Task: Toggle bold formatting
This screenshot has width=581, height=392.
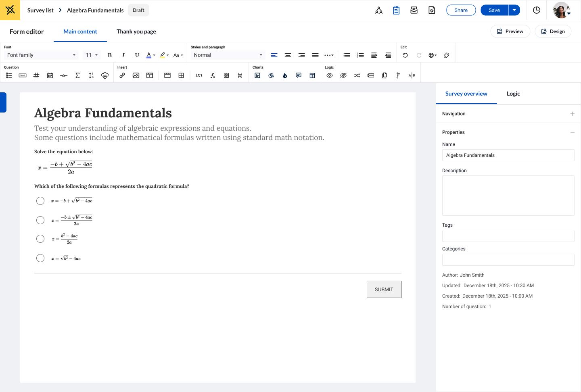Action: coord(110,55)
